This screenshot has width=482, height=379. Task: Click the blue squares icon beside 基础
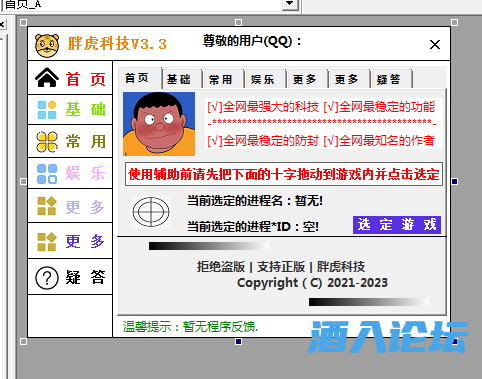coord(47,110)
